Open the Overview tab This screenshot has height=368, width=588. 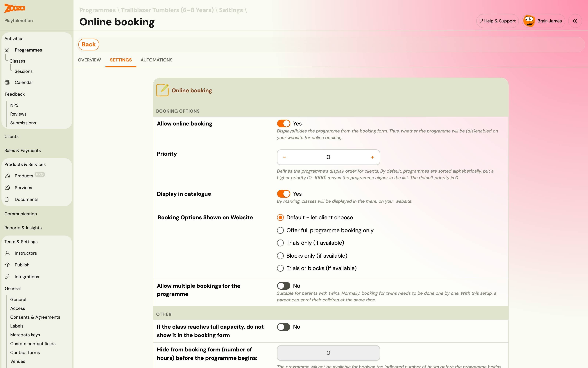pos(89,60)
